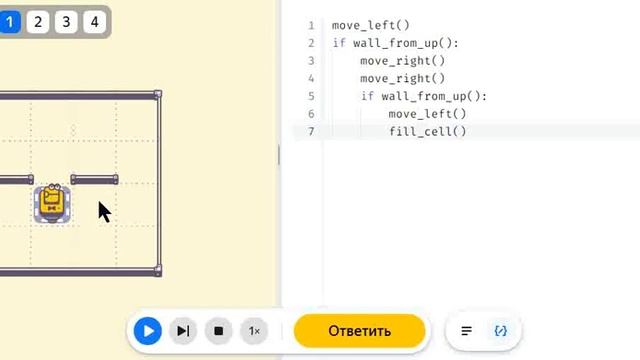Click the line 5 nested if wall_from_up()
This screenshot has width=640, height=360.
pos(424,96)
